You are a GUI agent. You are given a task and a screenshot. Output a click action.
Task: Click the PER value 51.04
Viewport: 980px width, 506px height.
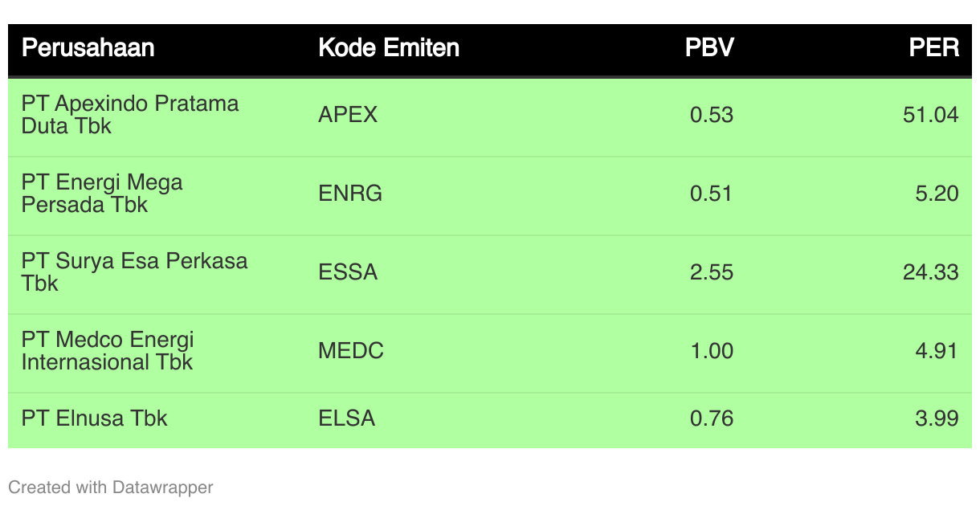point(931,115)
